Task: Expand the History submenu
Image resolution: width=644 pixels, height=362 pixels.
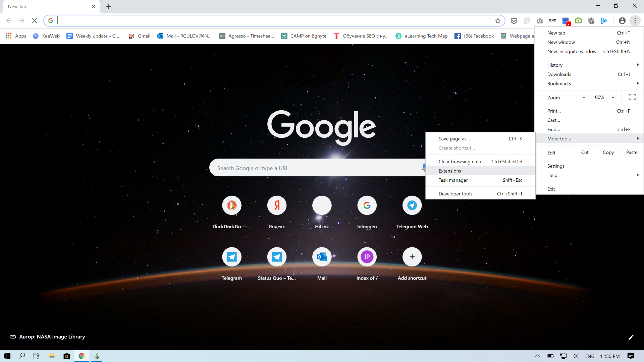Action: pos(590,65)
